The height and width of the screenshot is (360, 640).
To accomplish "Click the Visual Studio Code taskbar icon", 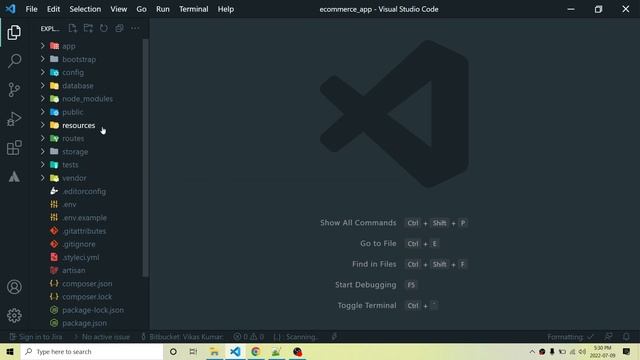I will (x=235, y=351).
